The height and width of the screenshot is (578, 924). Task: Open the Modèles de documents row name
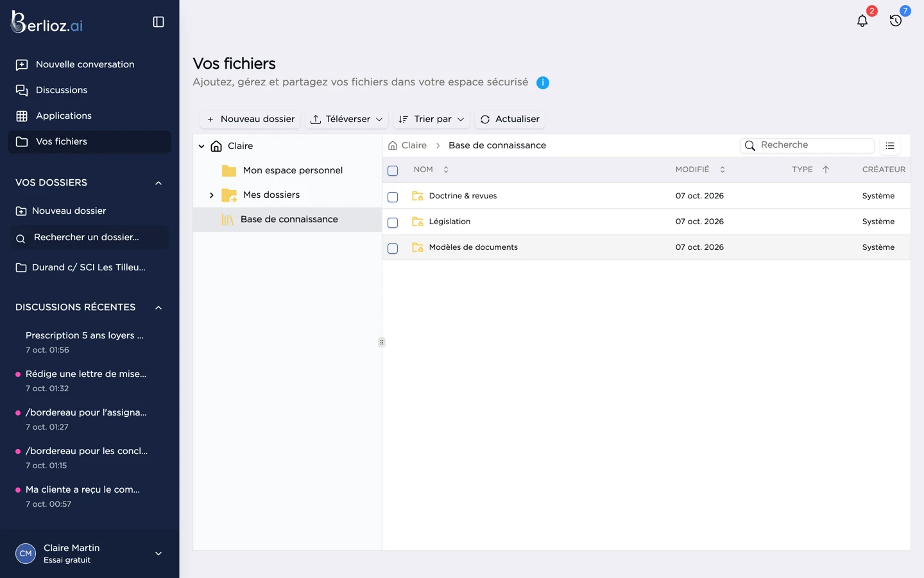click(474, 247)
